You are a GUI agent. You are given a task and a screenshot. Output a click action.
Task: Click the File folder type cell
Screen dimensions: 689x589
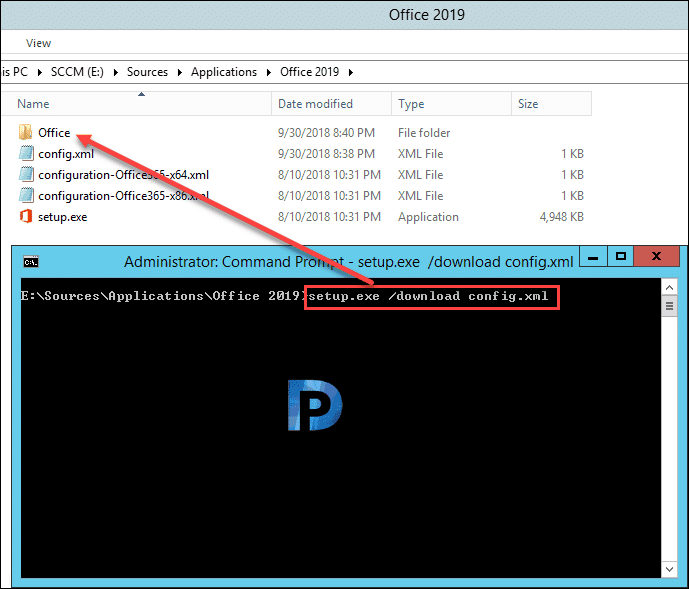pyautogui.click(x=424, y=133)
